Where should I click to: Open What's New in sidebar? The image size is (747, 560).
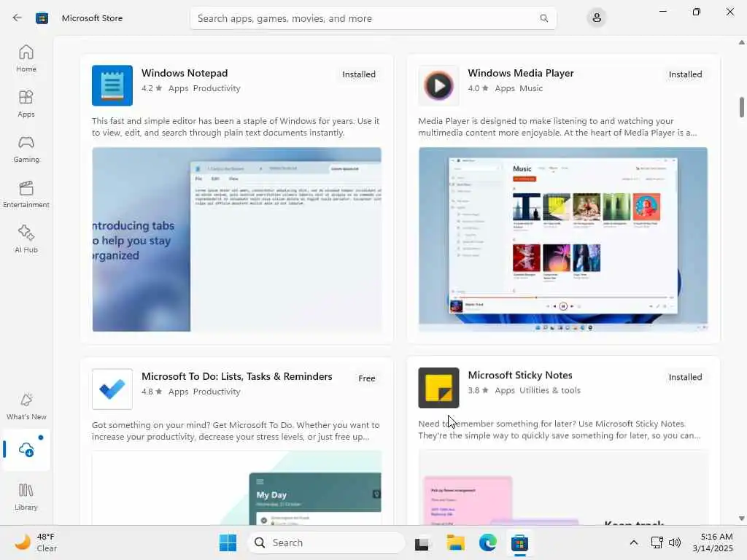[26, 406]
